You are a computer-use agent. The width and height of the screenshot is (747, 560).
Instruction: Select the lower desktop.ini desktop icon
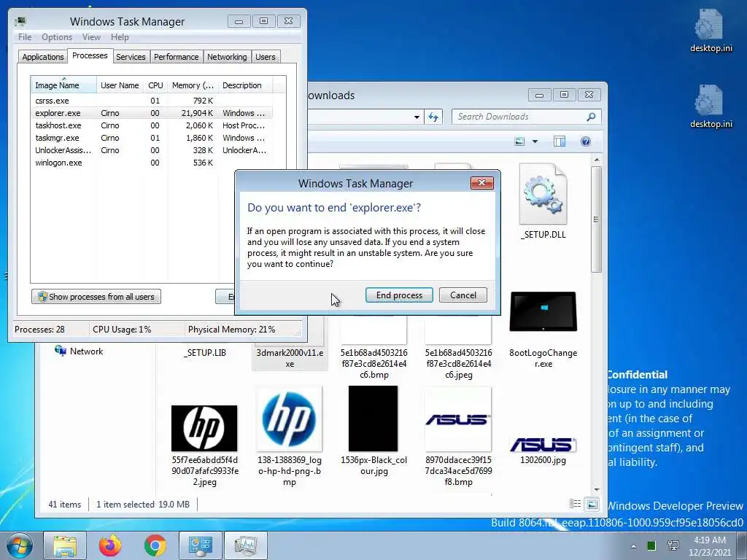coord(711,106)
